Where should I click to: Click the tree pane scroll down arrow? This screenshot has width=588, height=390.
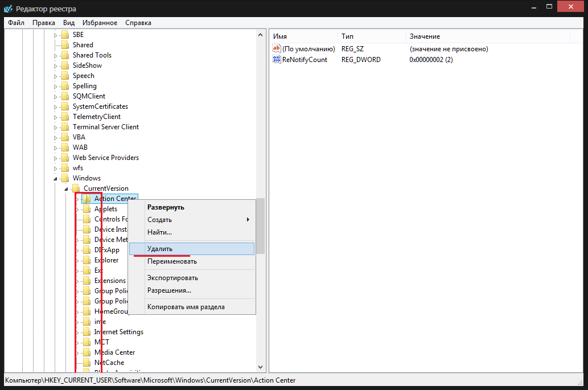coord(261,368)
